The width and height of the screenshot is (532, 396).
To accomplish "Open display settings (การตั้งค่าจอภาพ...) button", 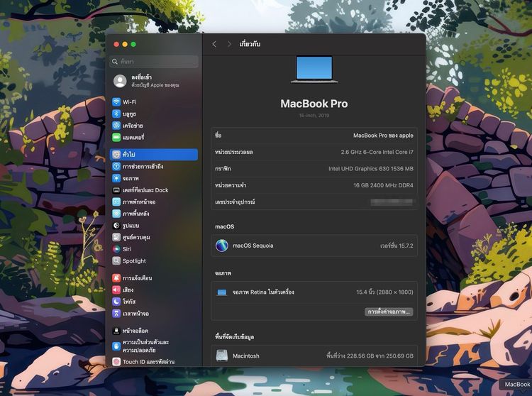I will coord(389,312).
